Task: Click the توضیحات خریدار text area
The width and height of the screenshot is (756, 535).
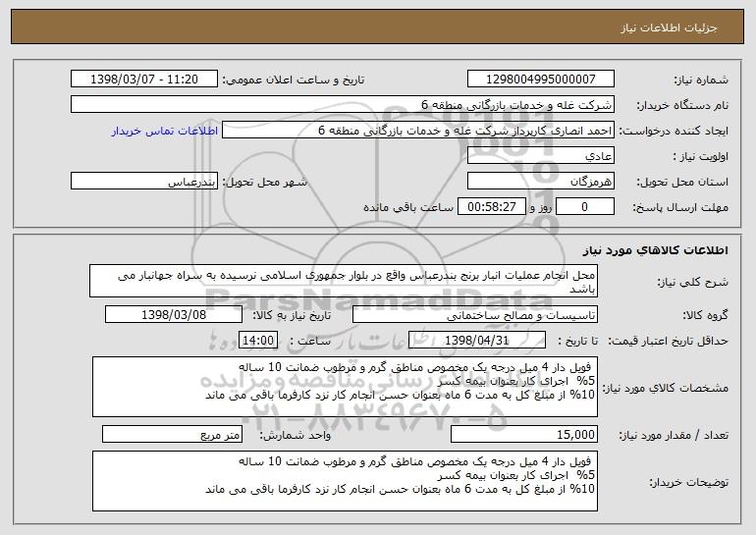Action: click(345, 481)
